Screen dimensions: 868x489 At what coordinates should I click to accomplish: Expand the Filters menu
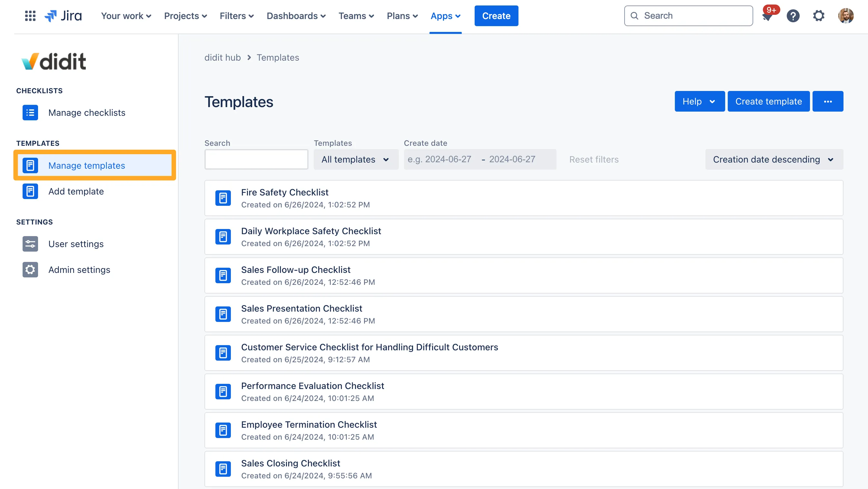pyautogui.click(x=237, y=16)
